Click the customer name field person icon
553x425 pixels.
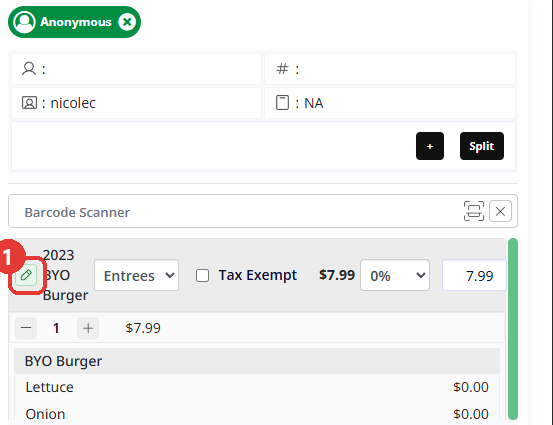click(x=29, y=69)
